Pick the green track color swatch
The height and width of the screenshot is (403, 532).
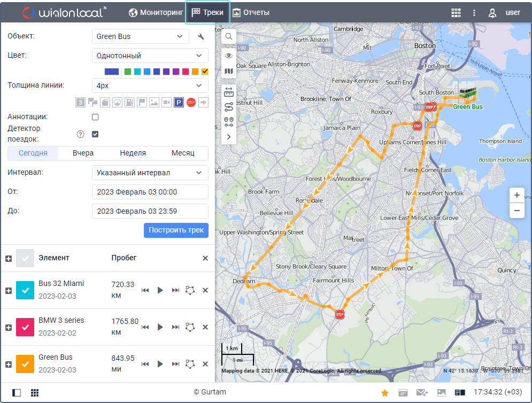pos(128,72)
